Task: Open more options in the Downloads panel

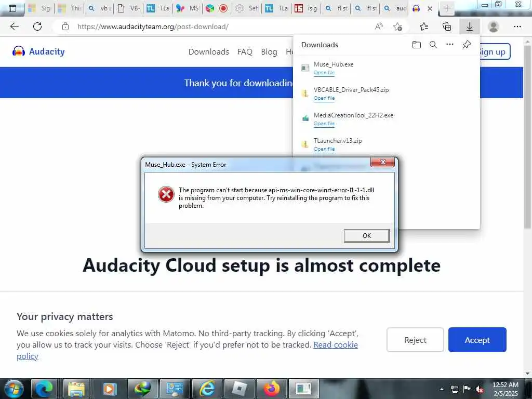Action: (449, 44)
